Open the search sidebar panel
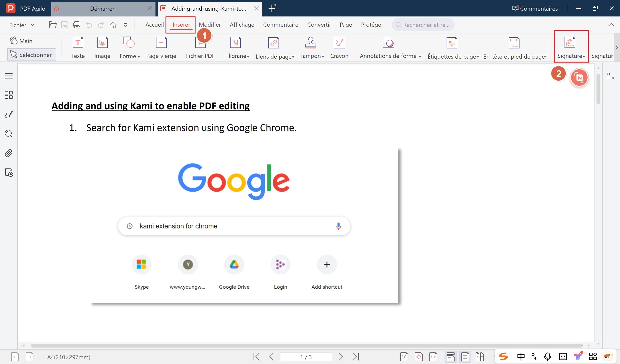 pyautogui.click(x=9, y=133)
